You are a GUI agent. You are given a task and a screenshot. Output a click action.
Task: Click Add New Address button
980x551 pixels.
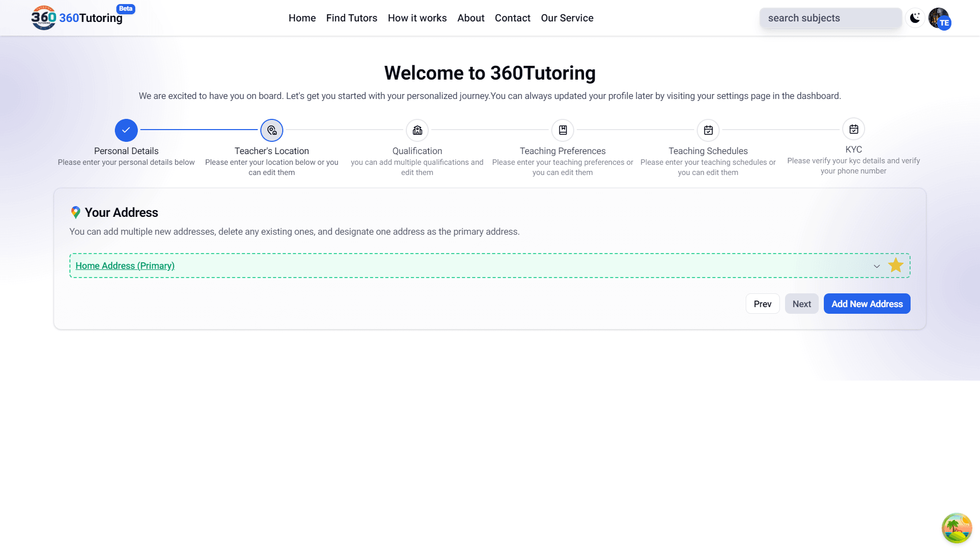point(867,304)
